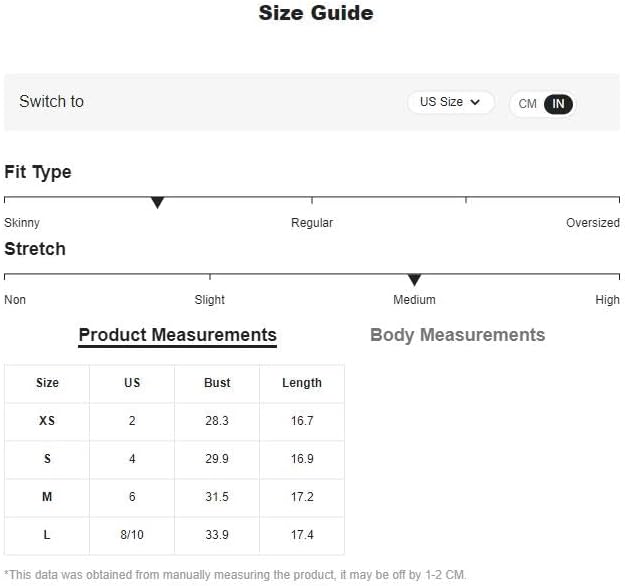
Task: Click the Length column header
Action: [302, 383]
